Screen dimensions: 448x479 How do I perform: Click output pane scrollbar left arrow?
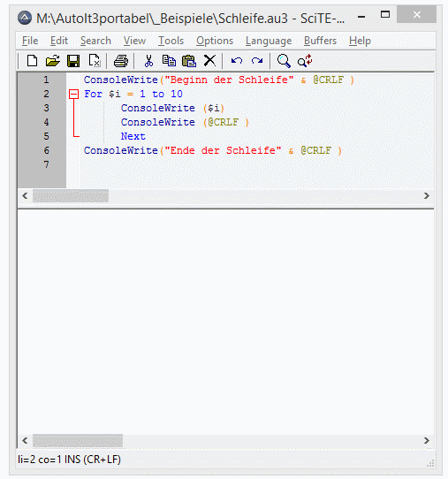click(x=25, y=440)
